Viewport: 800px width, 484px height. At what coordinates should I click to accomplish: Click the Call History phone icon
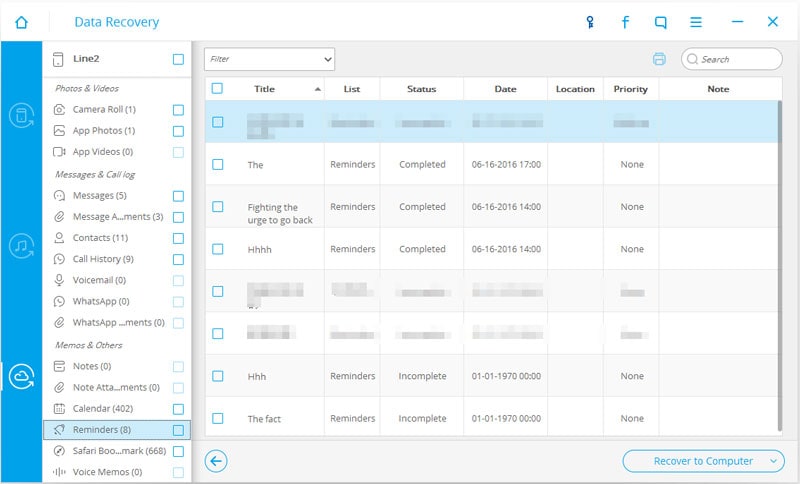pos(59,259)
